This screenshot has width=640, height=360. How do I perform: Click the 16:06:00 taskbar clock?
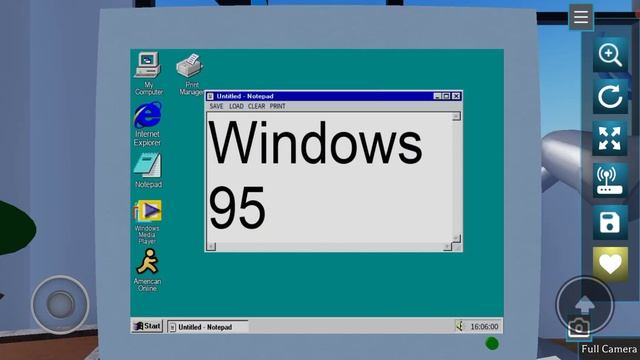coord(484,327)
